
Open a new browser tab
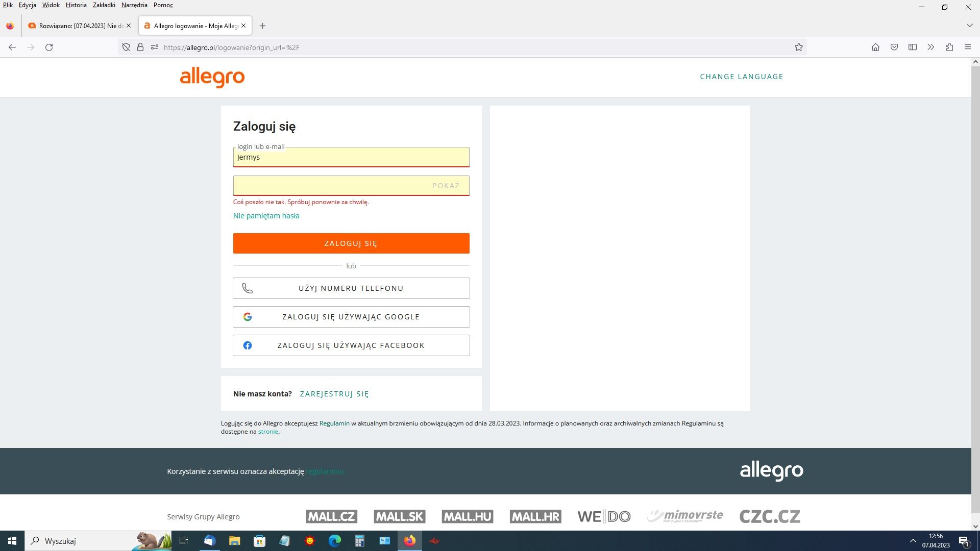262,26
